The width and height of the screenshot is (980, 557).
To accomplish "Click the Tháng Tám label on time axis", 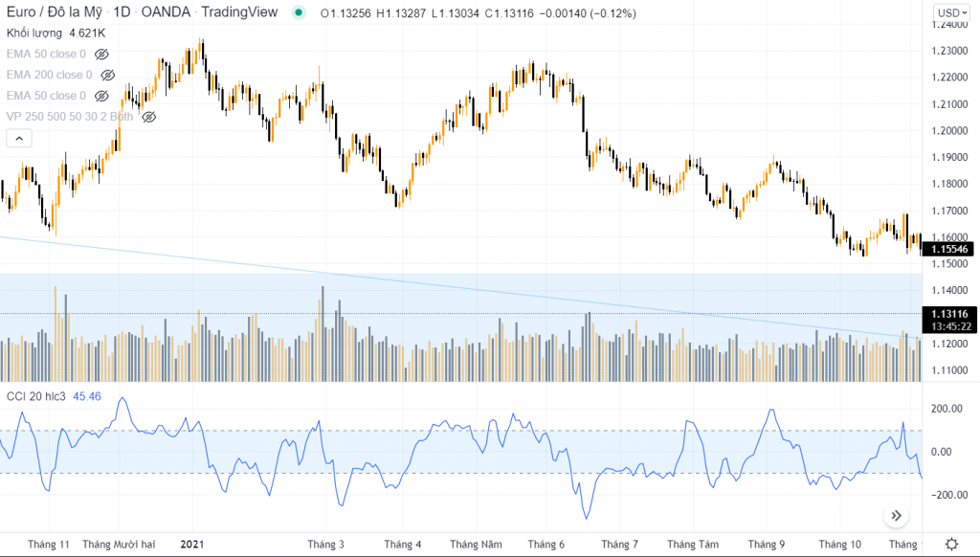I will tap(693, 544).
